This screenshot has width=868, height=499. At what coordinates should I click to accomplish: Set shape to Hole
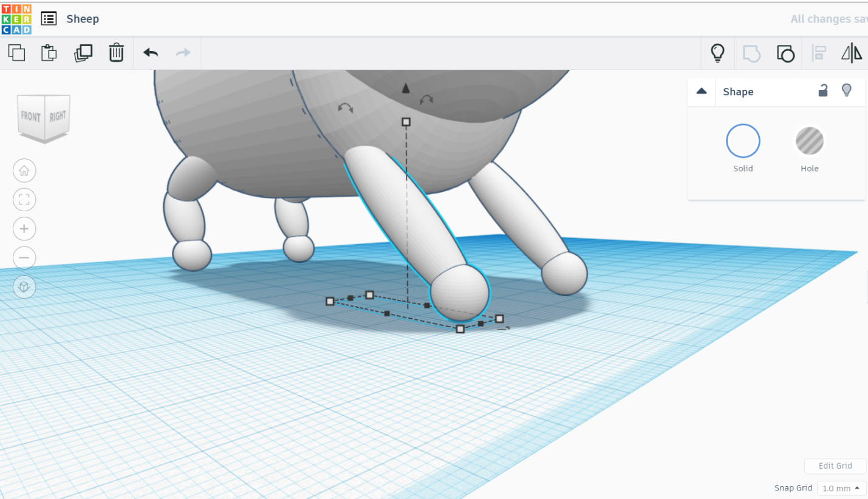810,141
